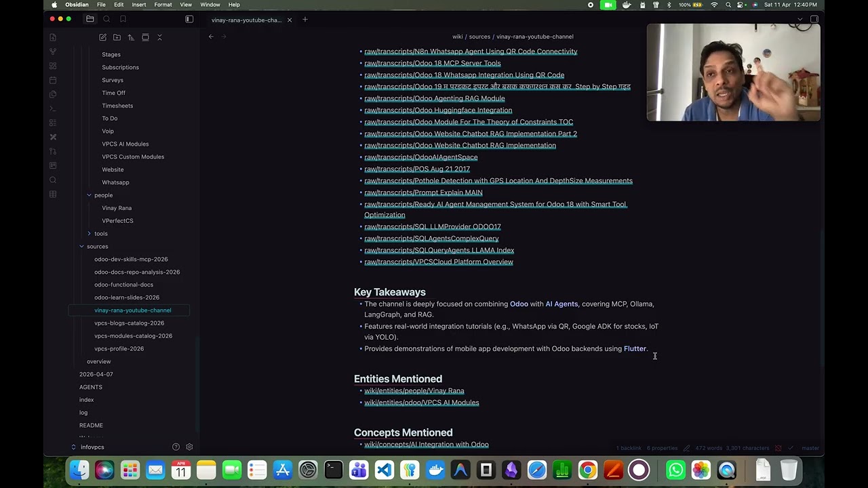Open the search tab in the sidebar
Viewport: 868px width, 488px height.
pyautogui.click(x=106, y=20)
